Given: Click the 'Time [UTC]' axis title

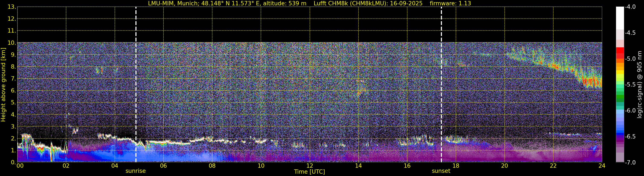Looking at the screenshot, I should click(310, 172).
